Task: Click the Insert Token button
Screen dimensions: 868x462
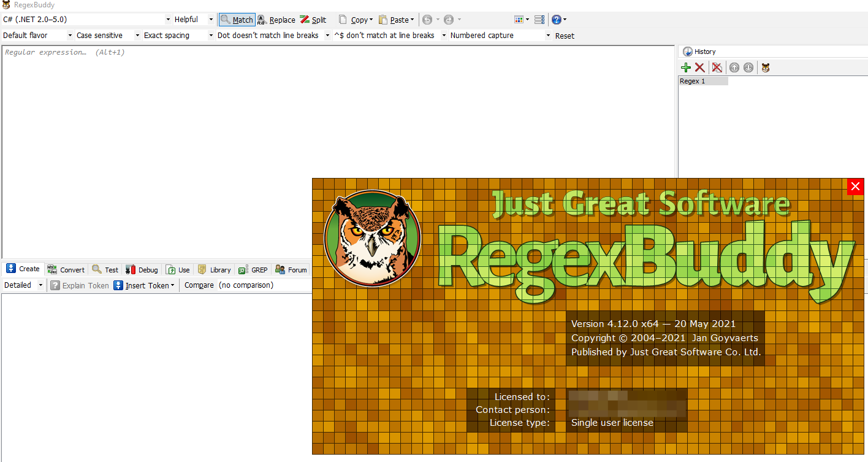Action: pyautogui.click(x=144, y=285)
